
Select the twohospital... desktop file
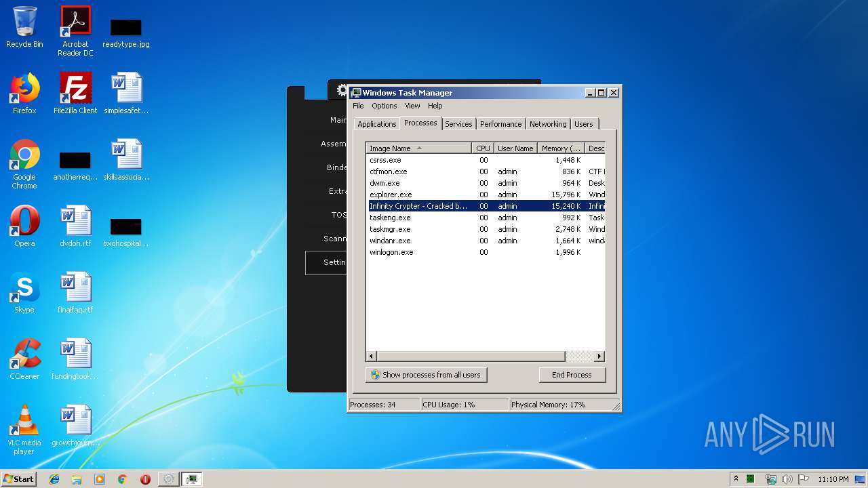[x=126, y=232]
